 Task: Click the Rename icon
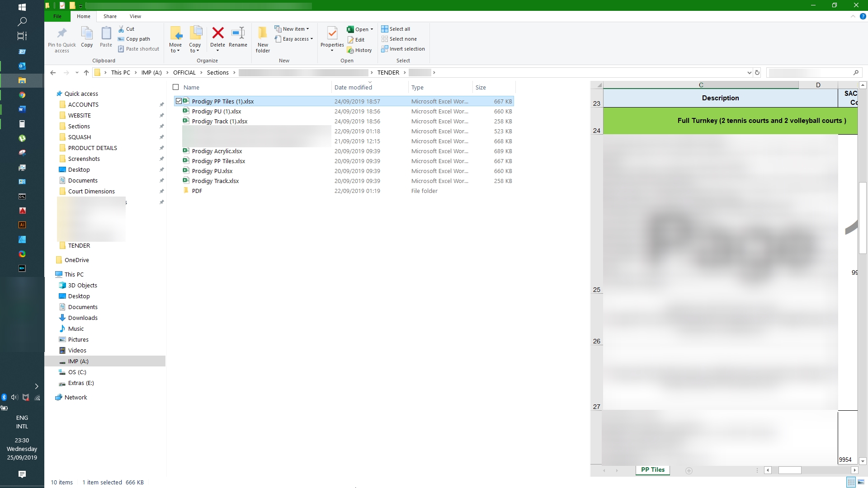[x=238, y=33]
